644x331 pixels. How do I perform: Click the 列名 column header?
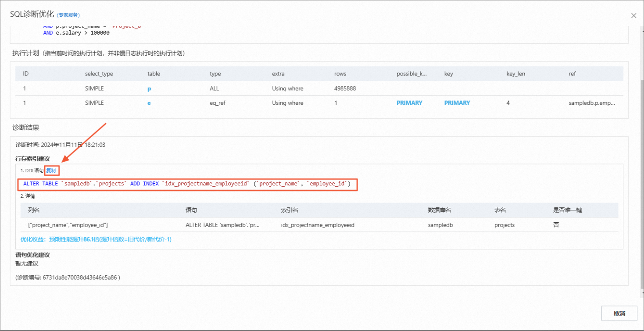click(34, 210)
